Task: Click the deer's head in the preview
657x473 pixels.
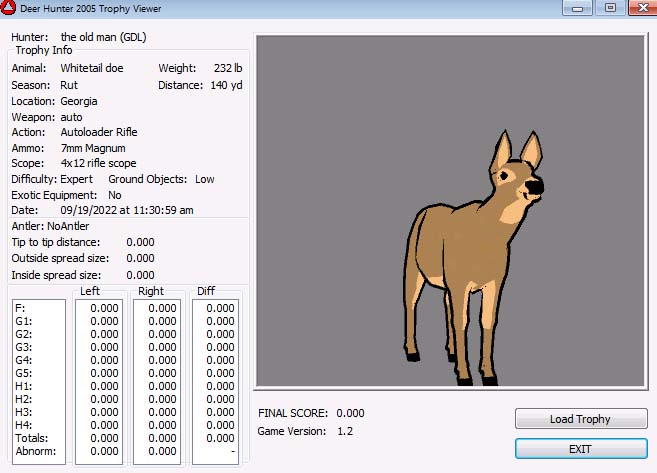Action: (520, 180)
